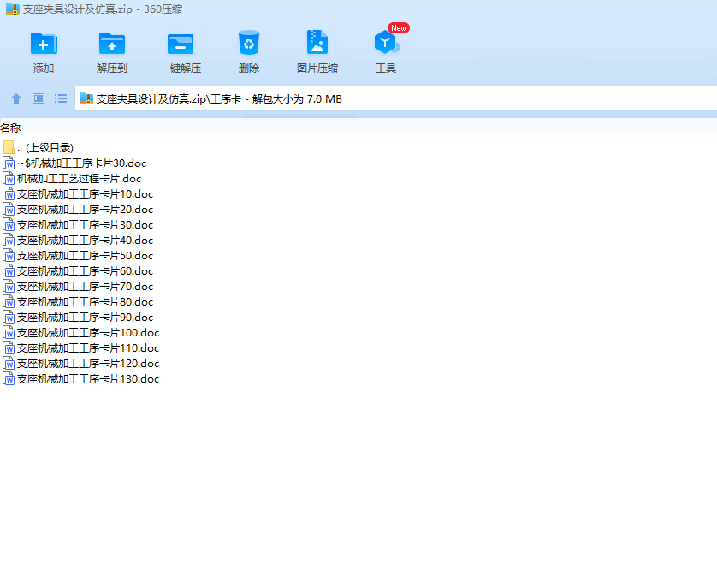Click the Word icon of 支座机械加工工序卡片60.doc
This screenshot has height=588, width=717.
click(x=9, y=271)
